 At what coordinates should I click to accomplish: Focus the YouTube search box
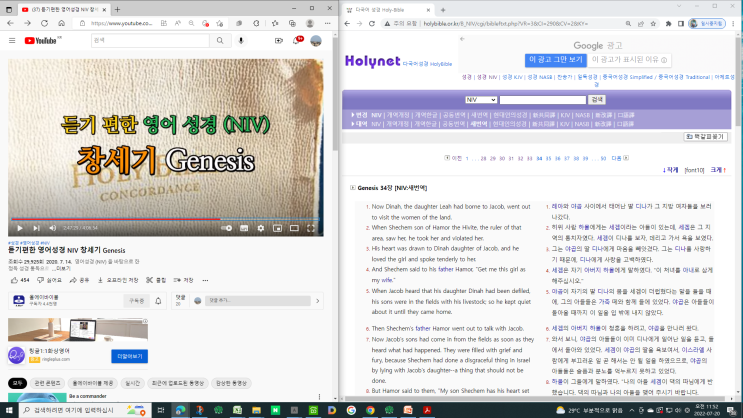[150, 41]
